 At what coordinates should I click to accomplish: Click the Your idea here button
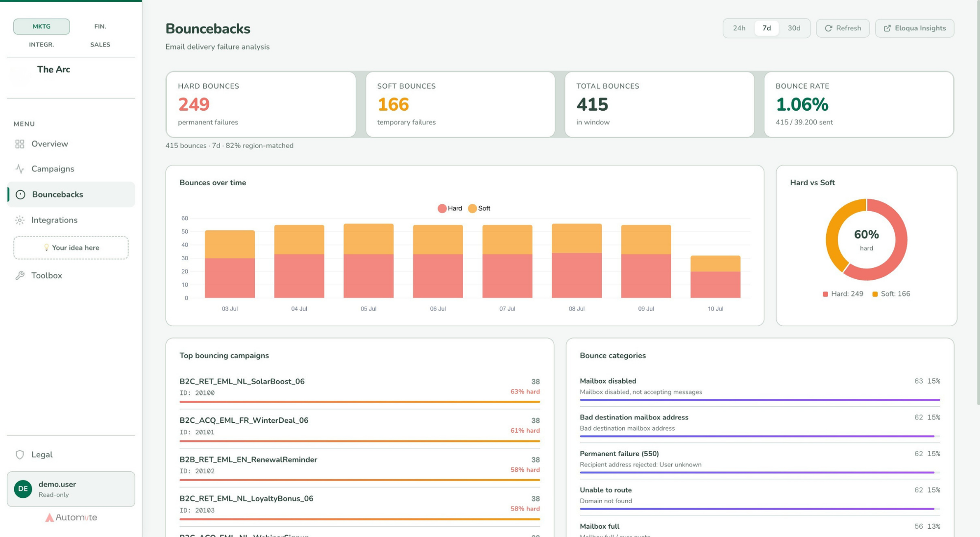coord(71,248)
